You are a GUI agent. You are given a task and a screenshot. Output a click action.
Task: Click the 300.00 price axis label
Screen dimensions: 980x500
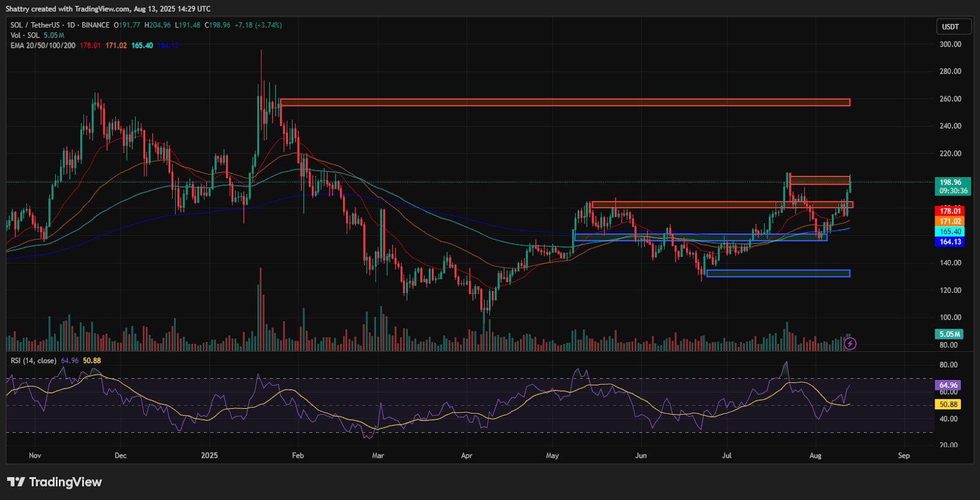[x=950, y=44]
